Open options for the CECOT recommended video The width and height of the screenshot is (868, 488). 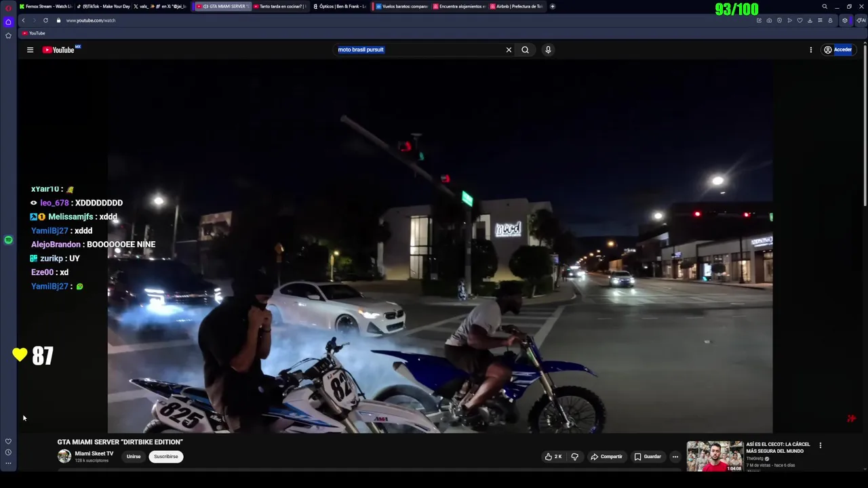click(820, 445)
